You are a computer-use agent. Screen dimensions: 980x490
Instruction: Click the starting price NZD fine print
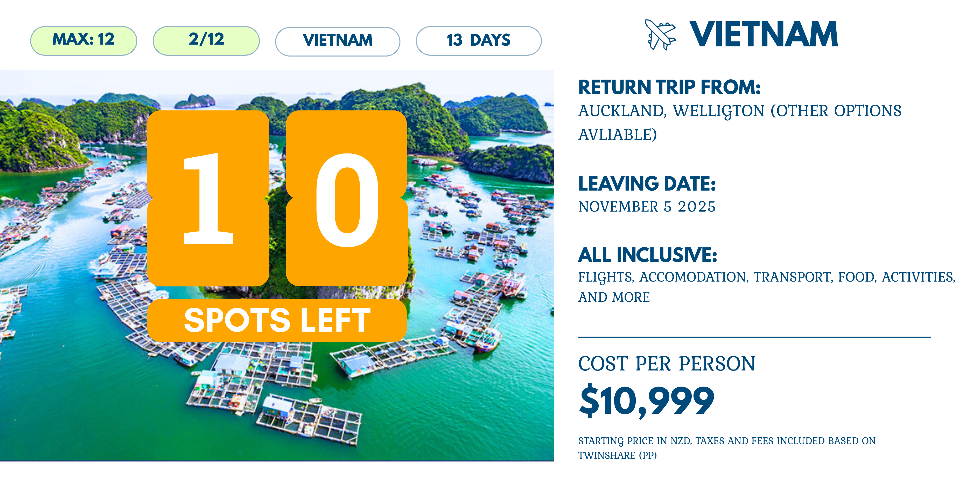[x=727, y=448]
